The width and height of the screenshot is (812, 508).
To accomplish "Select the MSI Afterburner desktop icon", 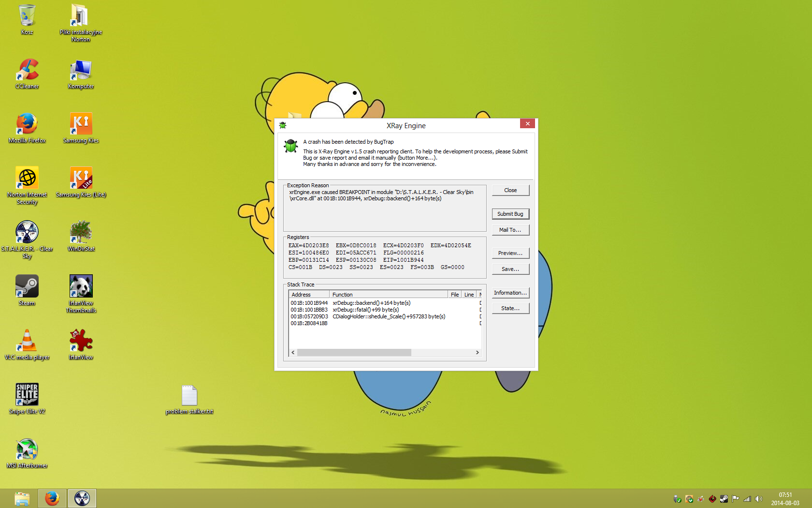I will (27, 453).
